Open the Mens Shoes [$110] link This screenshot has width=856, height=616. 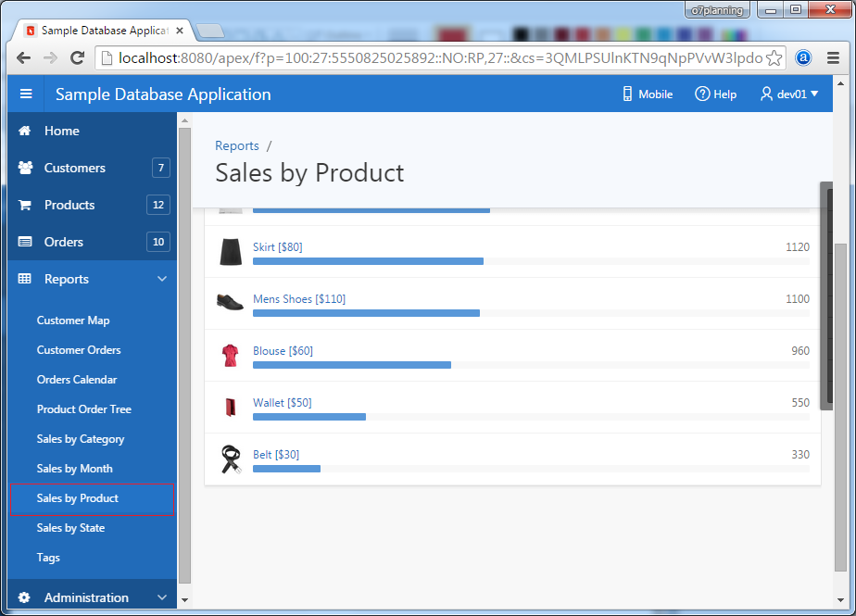point(299,298)
